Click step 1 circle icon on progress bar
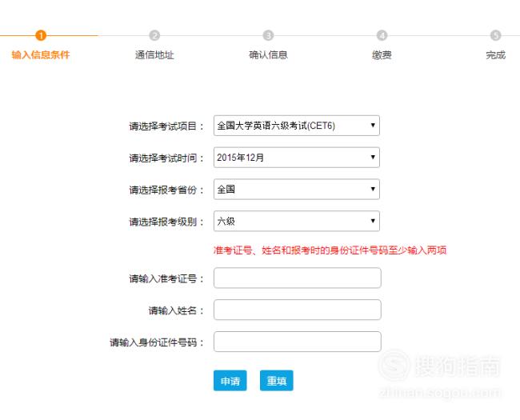520x420 pixels. click(x=41, y=35)
